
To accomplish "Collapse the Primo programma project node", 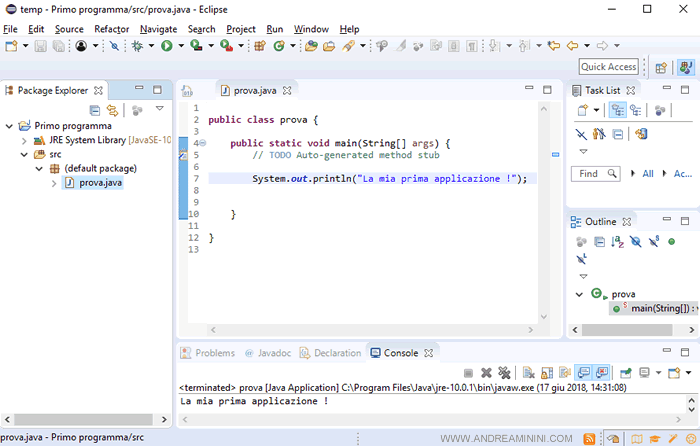I will point(10,127).
